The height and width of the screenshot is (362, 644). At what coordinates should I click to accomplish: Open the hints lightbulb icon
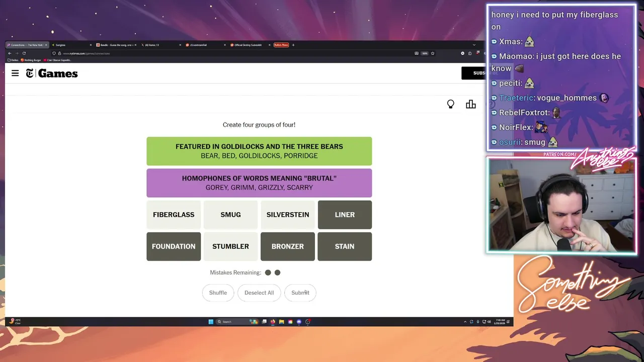click(x=451, y=104)
